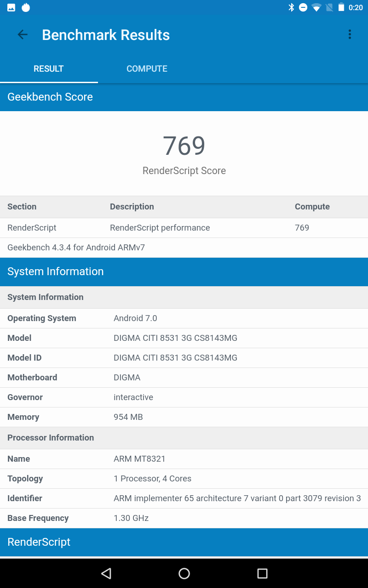Open the three-dot overflow menu
The width and height of the screenshot is (368, 588).
point(350,35)
